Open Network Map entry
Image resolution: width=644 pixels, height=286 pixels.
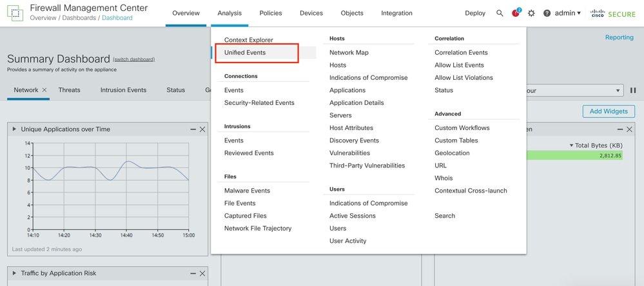point(349,53)
